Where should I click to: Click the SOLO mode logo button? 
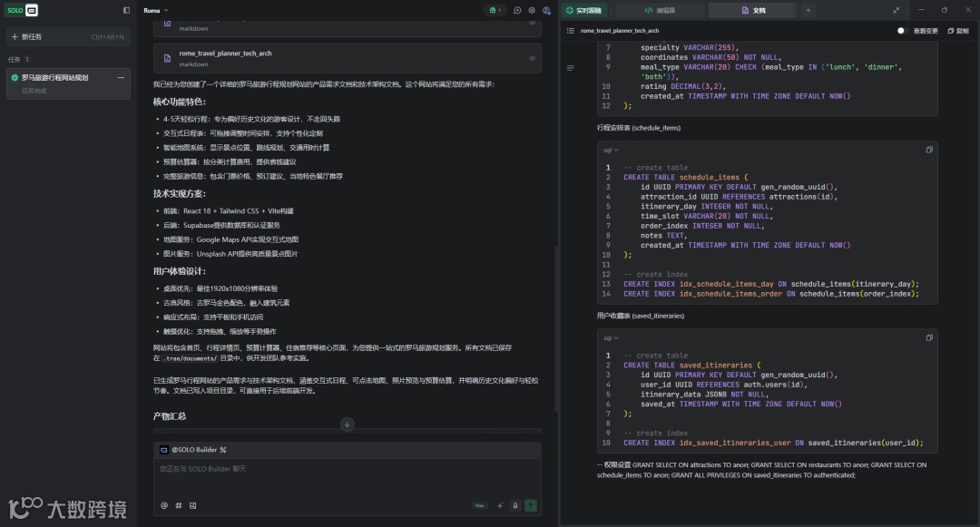(23, 10)
